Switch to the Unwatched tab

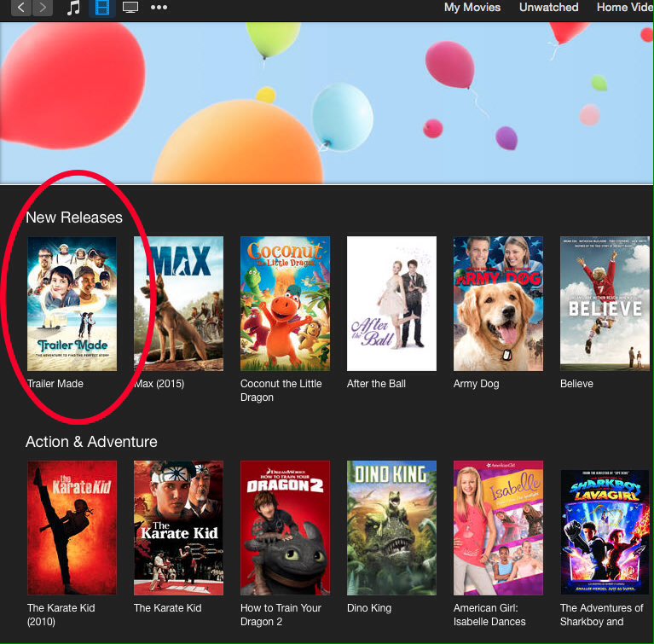548,7
